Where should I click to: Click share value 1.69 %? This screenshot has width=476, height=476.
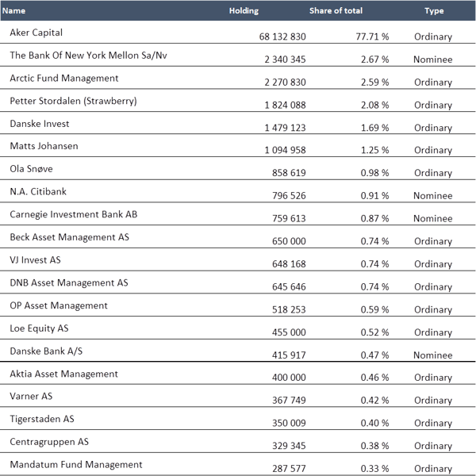click(375, 128)
